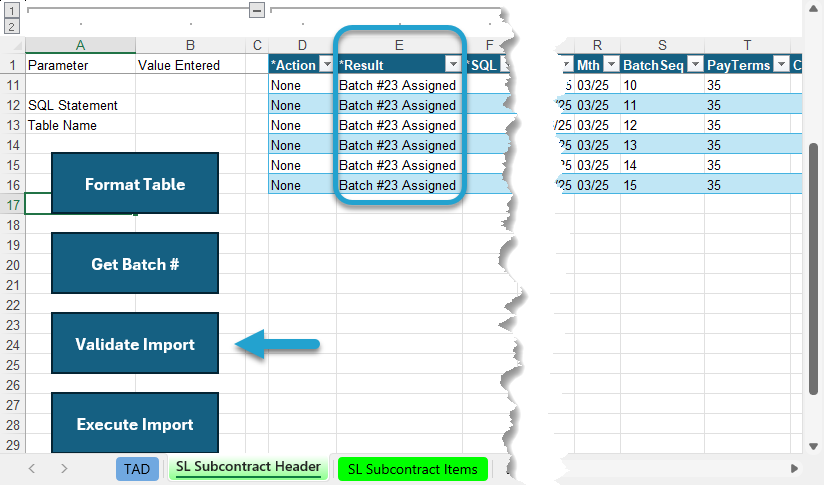Image resolution: width=824 pixels, height=485 pixels.
Task: Click Mth value 03/25 in row 14
Action: coord(597,145)
